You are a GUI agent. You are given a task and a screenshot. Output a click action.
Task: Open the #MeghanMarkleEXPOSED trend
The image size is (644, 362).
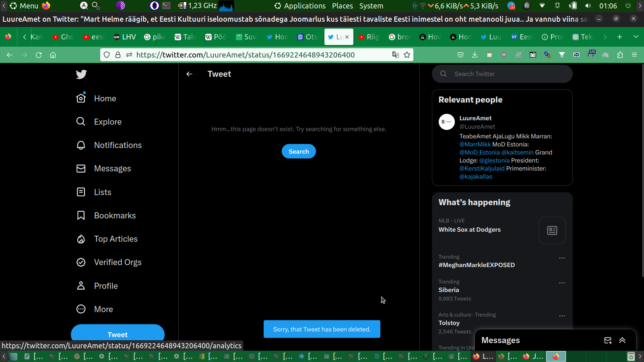click(x=477, y=265)
